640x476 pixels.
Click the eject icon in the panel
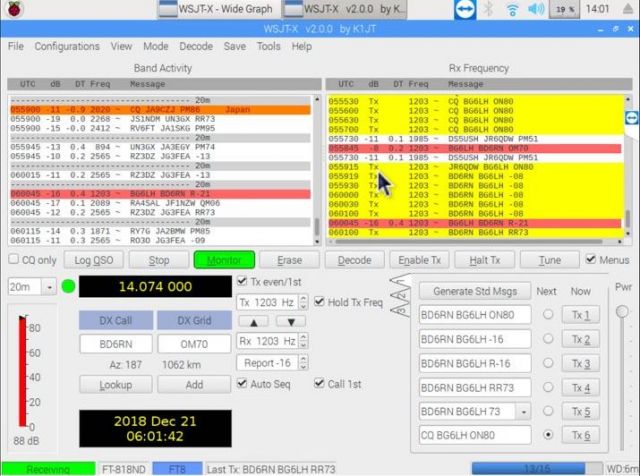click(x=628, y=9)
